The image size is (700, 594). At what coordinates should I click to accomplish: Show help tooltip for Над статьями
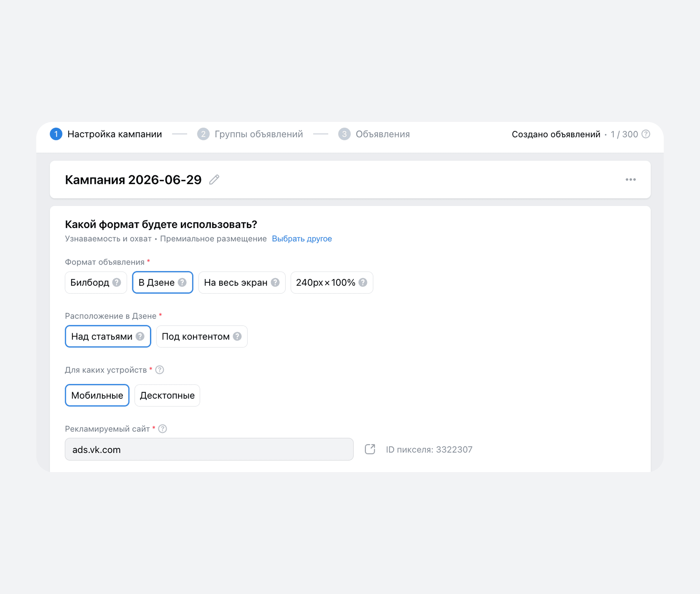click(140, 336)
